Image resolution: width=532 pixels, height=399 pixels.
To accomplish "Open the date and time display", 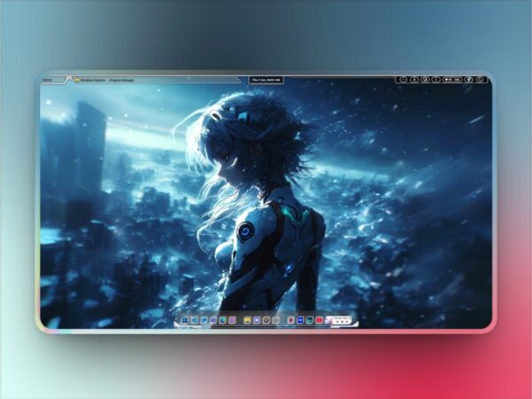I will [x=266, y=80].
